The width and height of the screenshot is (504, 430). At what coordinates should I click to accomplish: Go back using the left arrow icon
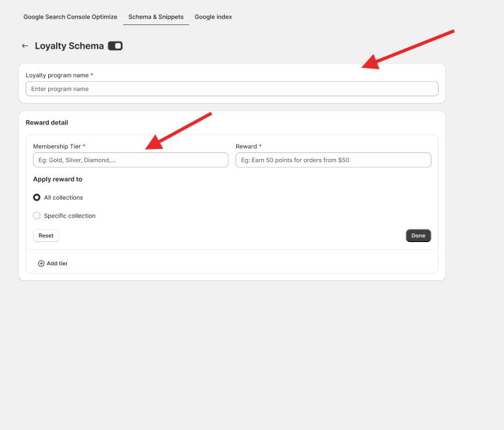tap(25, 46)
